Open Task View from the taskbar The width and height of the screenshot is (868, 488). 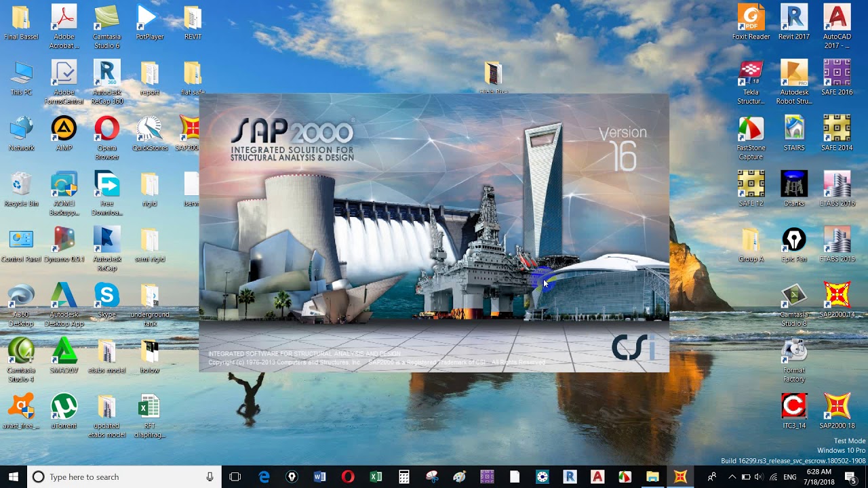point(235,477)
